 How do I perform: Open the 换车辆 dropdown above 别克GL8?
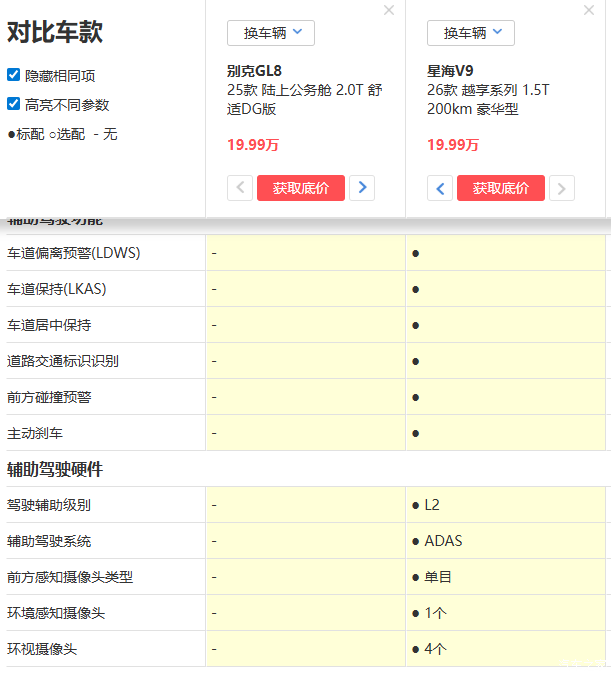tap(271, 33)
